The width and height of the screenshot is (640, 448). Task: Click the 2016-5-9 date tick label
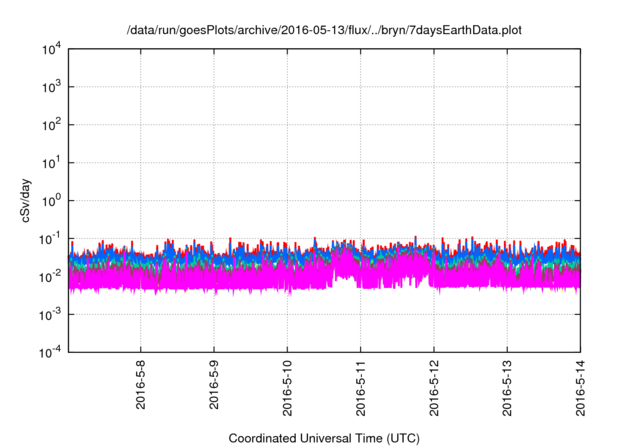214,385
